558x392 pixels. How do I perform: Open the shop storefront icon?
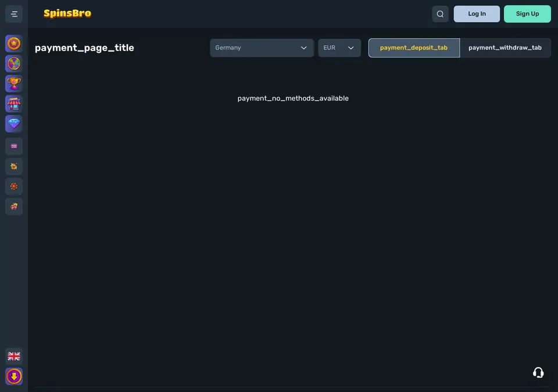pyautogui.click(x=14, y=104)
